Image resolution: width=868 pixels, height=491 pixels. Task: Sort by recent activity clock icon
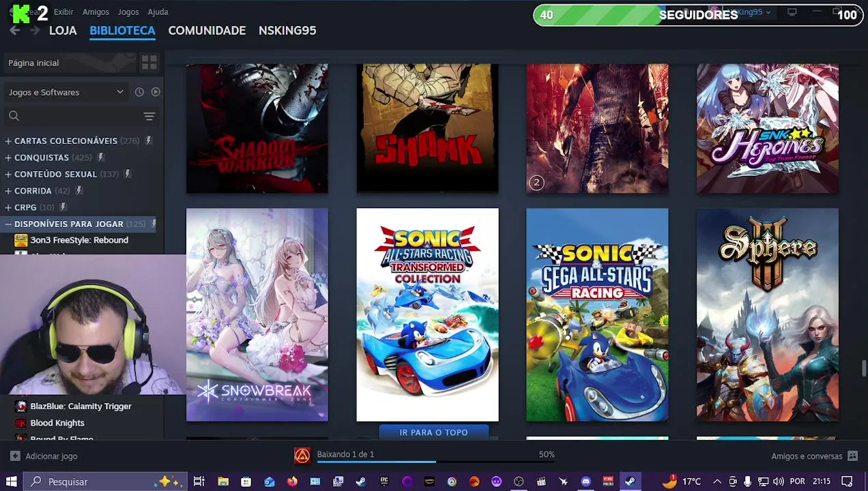(139, 92)
